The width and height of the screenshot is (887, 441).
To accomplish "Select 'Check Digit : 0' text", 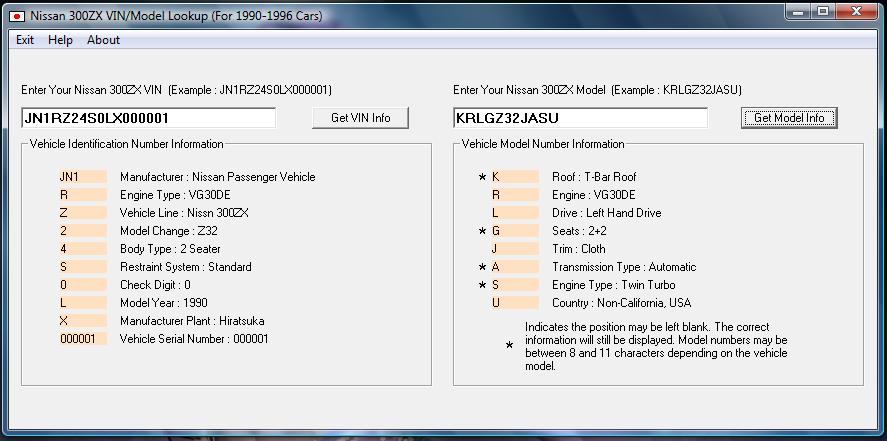I will 156,285.
